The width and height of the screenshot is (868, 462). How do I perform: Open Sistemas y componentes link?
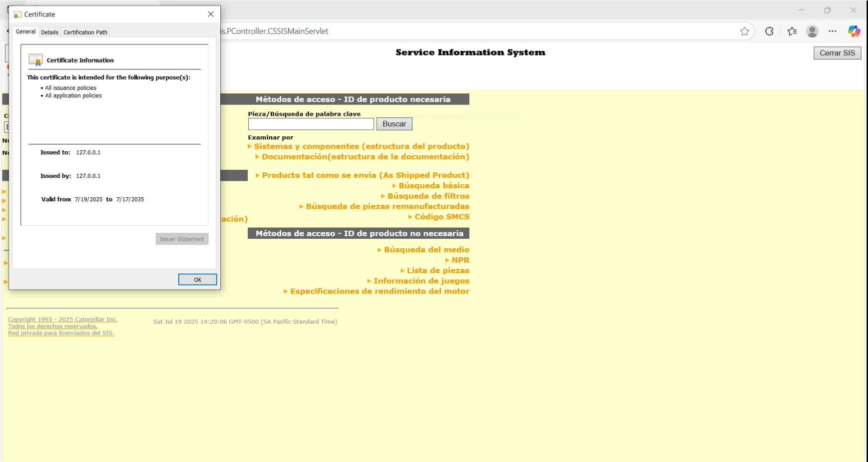[362, 146]
